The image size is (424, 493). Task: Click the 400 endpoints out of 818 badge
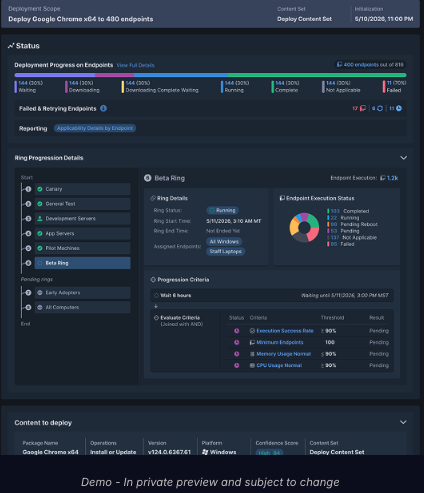pyautogui.click(x=370, y=65)
